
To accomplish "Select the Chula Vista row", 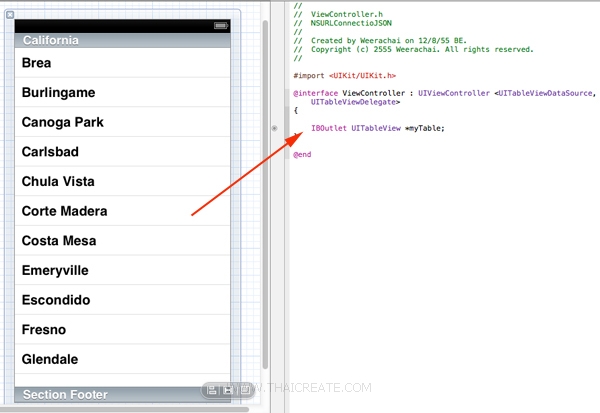I will click(122, 181).
